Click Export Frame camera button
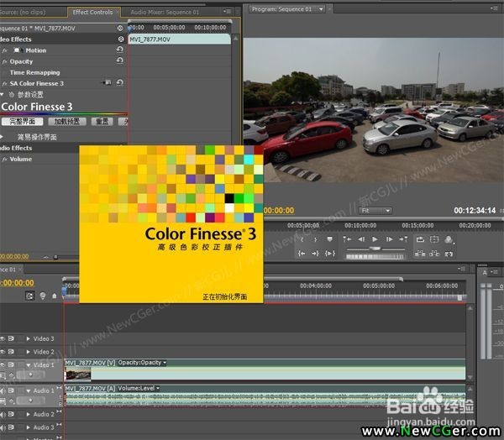This screenshot has width=504, height=440. click(x=449, y=254)
